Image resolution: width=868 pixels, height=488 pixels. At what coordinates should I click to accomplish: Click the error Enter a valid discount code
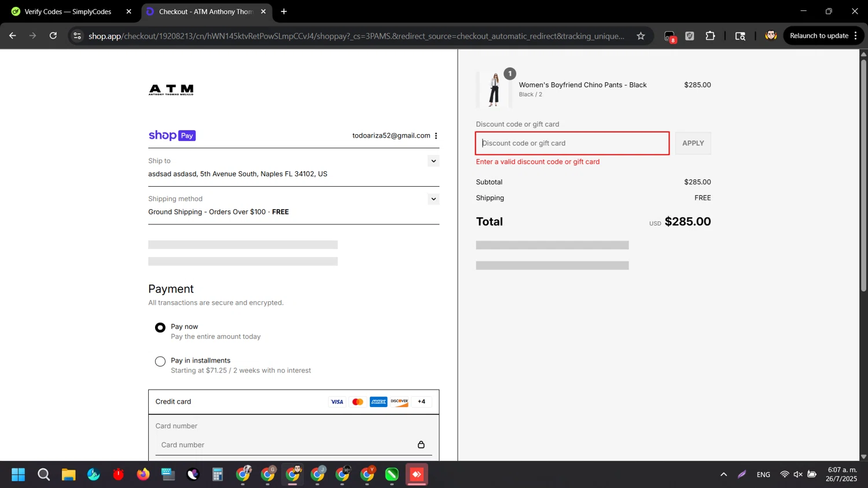click(538, 162)
